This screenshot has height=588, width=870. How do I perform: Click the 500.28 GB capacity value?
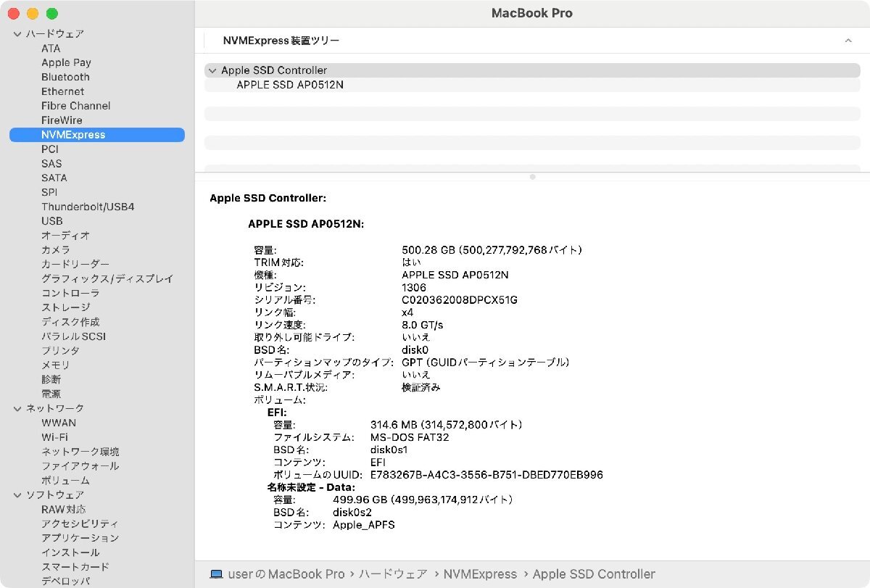point(492,250)
